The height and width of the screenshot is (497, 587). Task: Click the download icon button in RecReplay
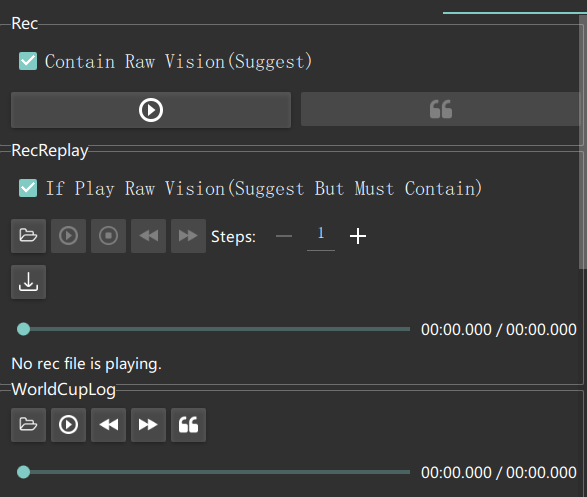point(28,282)
